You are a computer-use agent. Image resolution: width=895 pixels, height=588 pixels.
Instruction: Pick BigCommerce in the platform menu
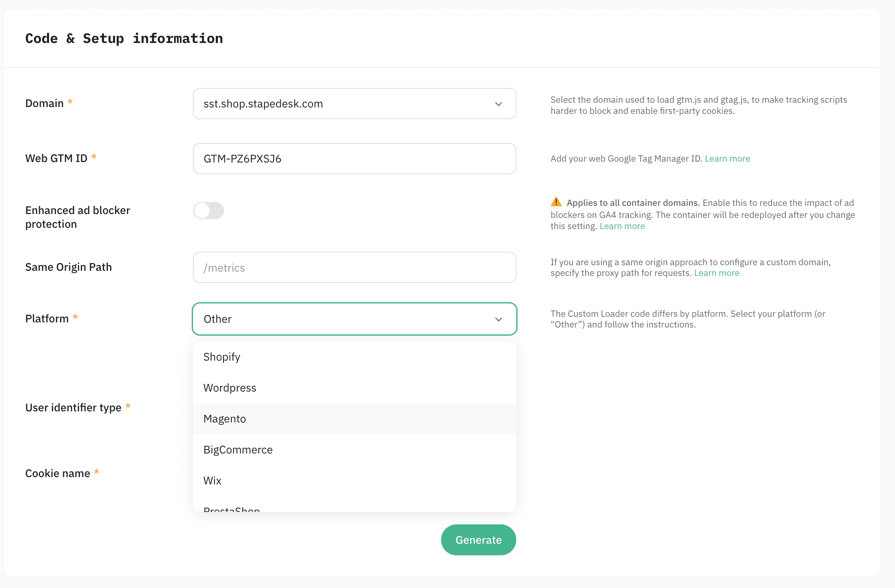[238, 449]
